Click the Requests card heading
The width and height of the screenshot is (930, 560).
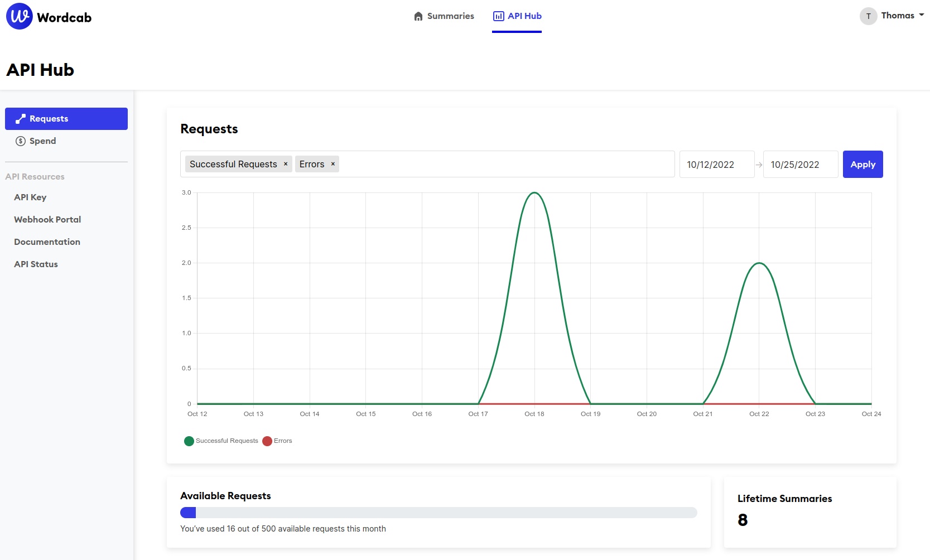[209, 129]
